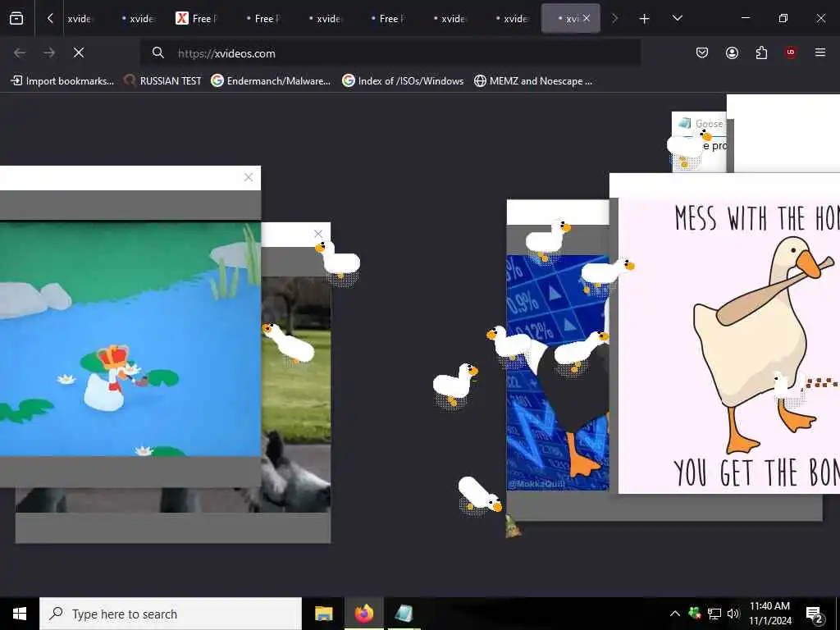Open the Windows Start menu

click(x=20, y=614)
